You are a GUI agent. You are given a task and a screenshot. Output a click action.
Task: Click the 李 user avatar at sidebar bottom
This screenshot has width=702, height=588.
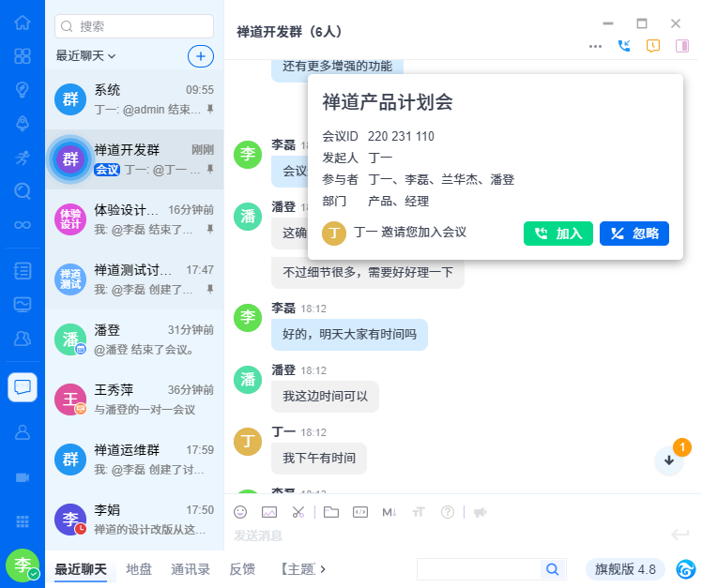coord(23,565)
